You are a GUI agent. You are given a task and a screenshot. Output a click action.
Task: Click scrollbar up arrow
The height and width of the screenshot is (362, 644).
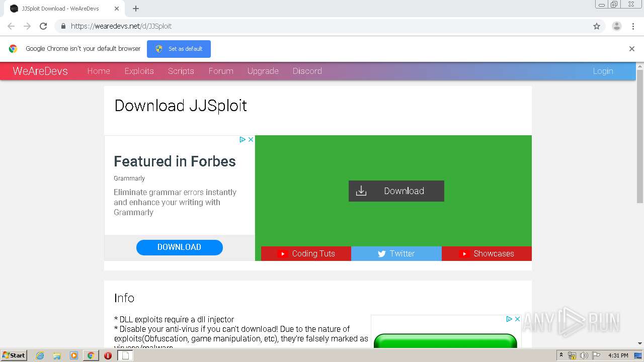(640, 66)
